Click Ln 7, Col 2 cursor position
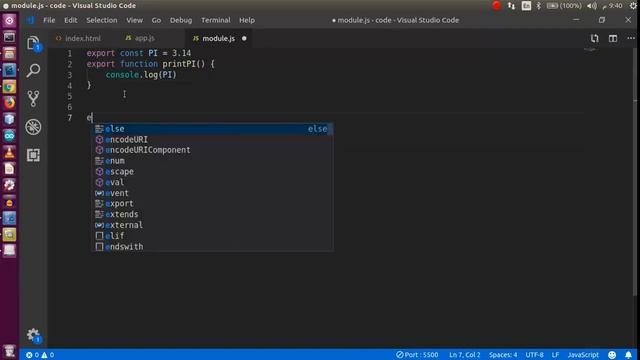This screenshot has height=360, width=640. point(464,355)
